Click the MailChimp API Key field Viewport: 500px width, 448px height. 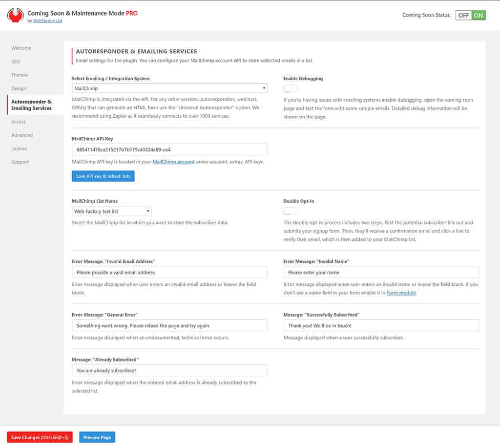coord(169,149)
